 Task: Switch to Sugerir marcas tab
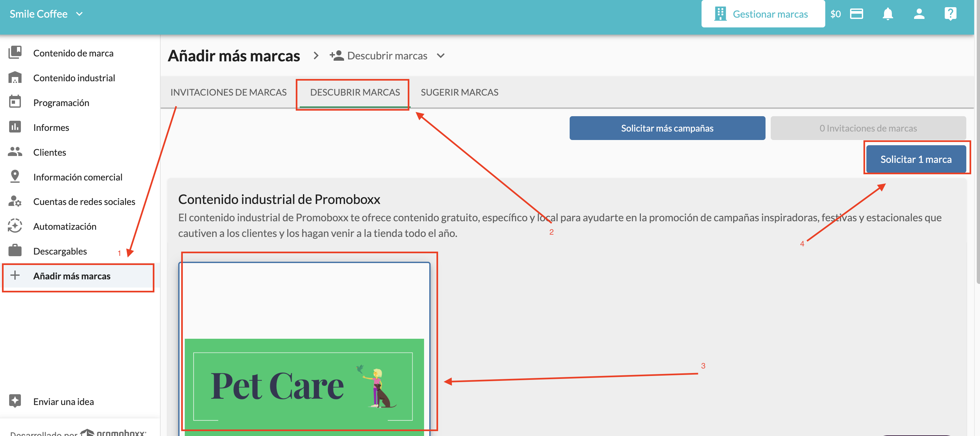point(459,92)
